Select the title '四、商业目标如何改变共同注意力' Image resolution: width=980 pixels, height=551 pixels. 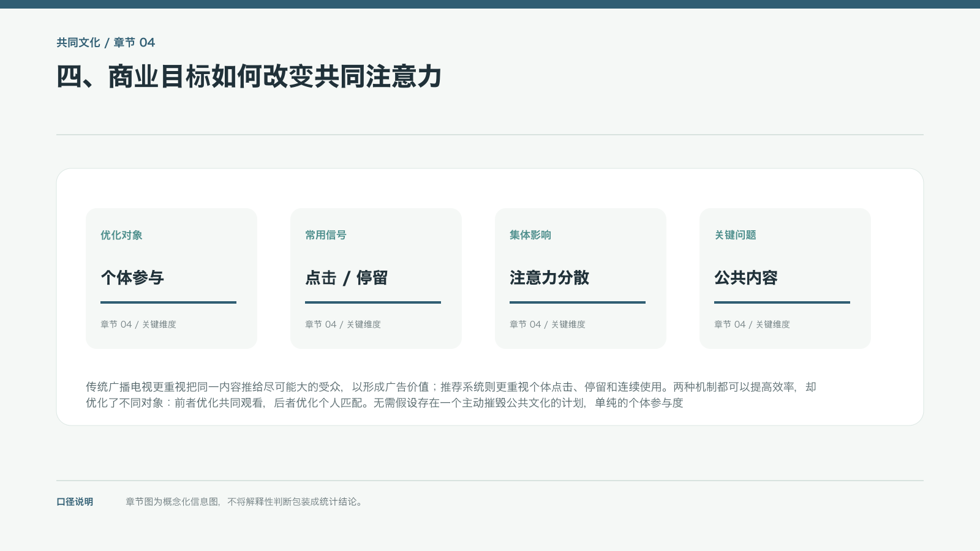[x=249, y=77]
